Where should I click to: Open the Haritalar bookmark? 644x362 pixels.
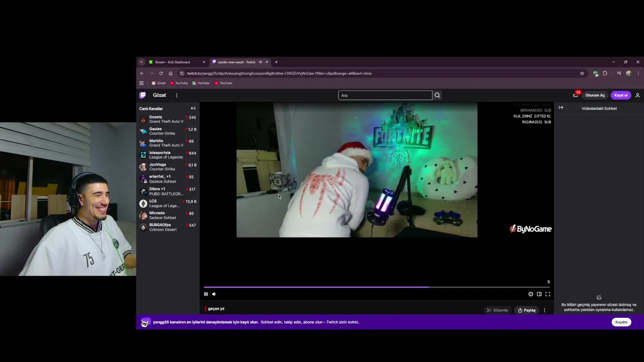[201, 83]
